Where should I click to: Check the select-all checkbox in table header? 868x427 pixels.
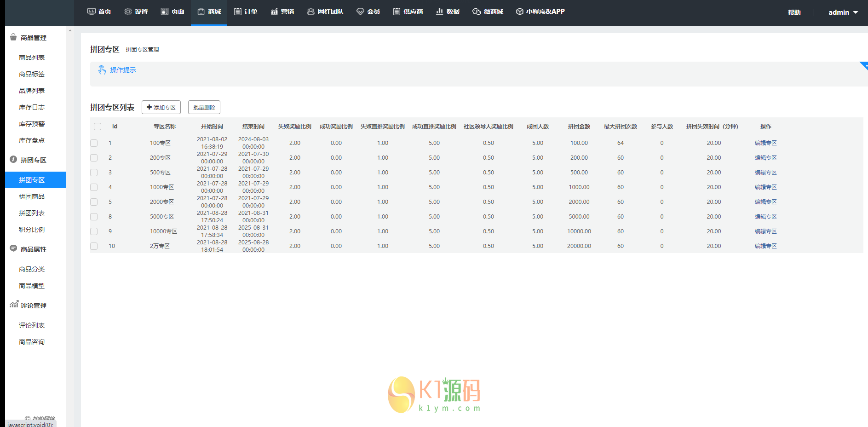pos(98,127)
